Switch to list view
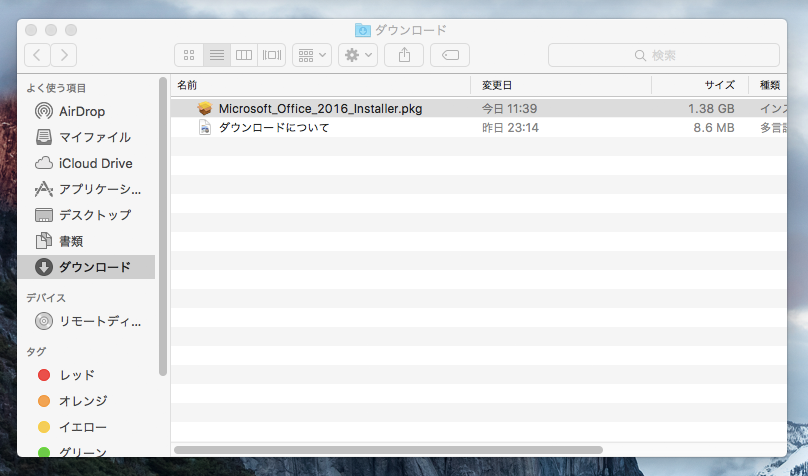 point(217,55)
